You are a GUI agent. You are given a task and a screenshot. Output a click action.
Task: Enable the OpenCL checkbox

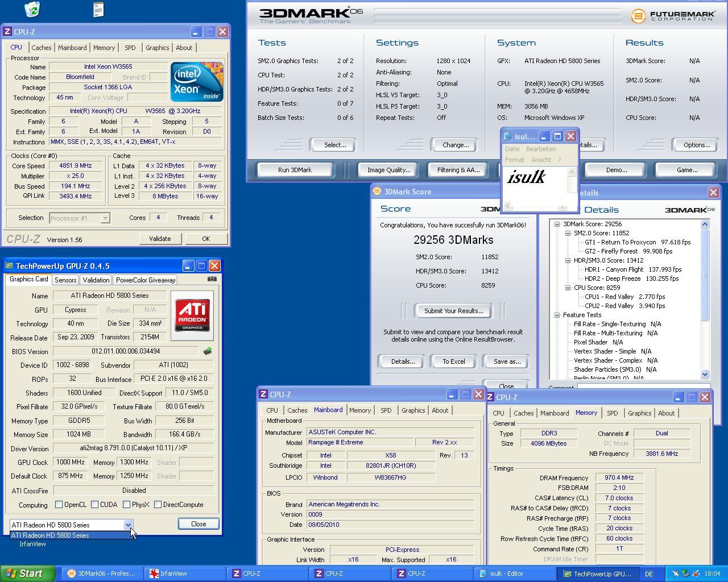[59, 505]
